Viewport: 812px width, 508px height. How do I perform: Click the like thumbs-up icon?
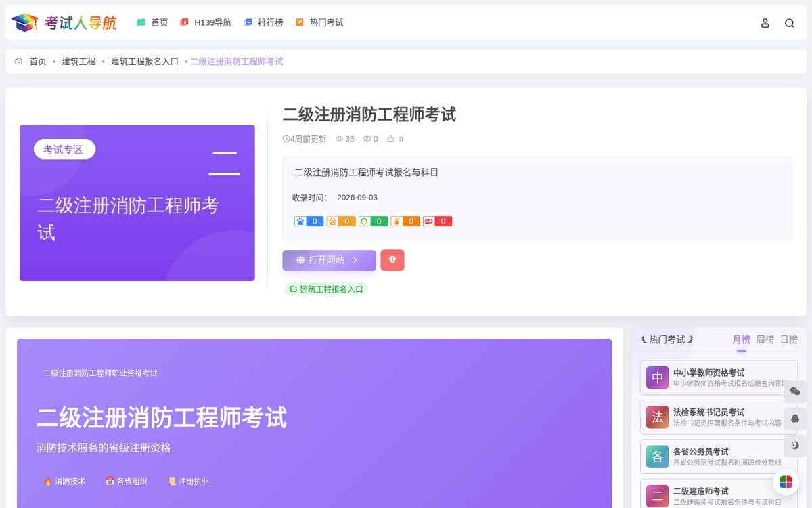pyautogui.click(x=390, y=139)
